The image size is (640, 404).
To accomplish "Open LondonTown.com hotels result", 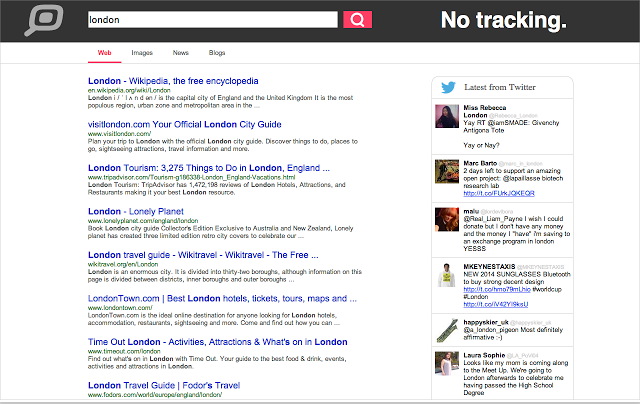I will pyautogui.click(x=222, y=298).
